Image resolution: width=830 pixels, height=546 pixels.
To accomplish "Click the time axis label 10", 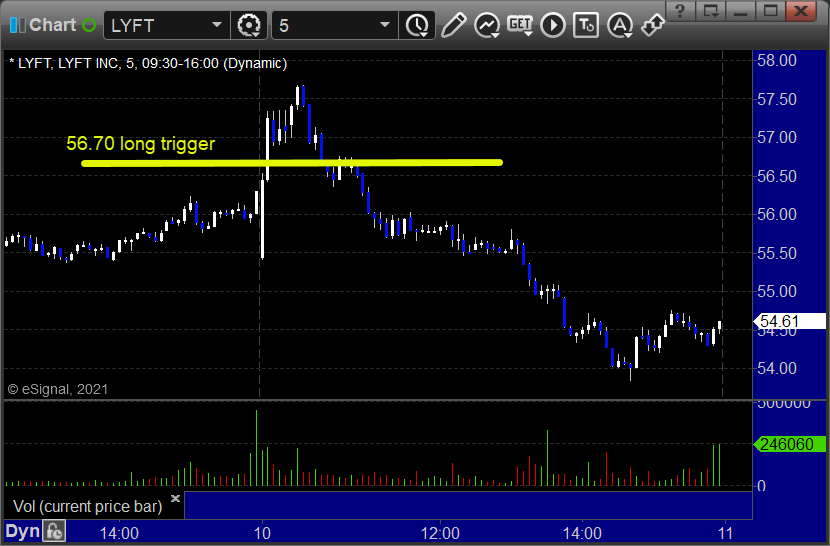I will [261, 533].
